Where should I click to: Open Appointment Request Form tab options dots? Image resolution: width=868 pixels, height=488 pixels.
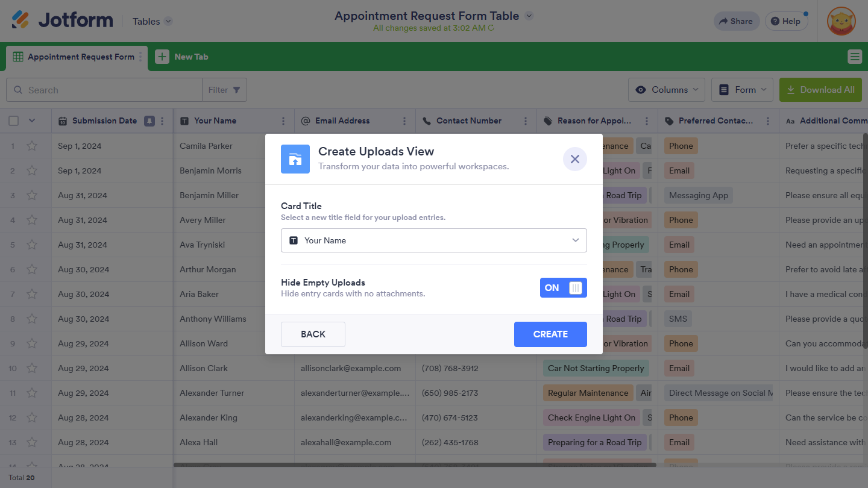click(140, 57)
